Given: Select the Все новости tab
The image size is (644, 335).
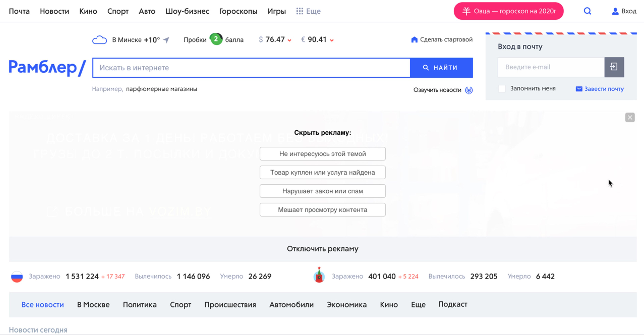Looking at the screenshot, I should pyautogui.click(x=42, y=305).
